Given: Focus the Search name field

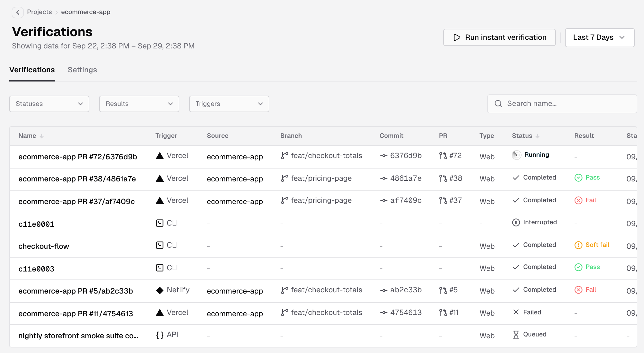Looking at the screenshot, I should [x=562, y=104].
